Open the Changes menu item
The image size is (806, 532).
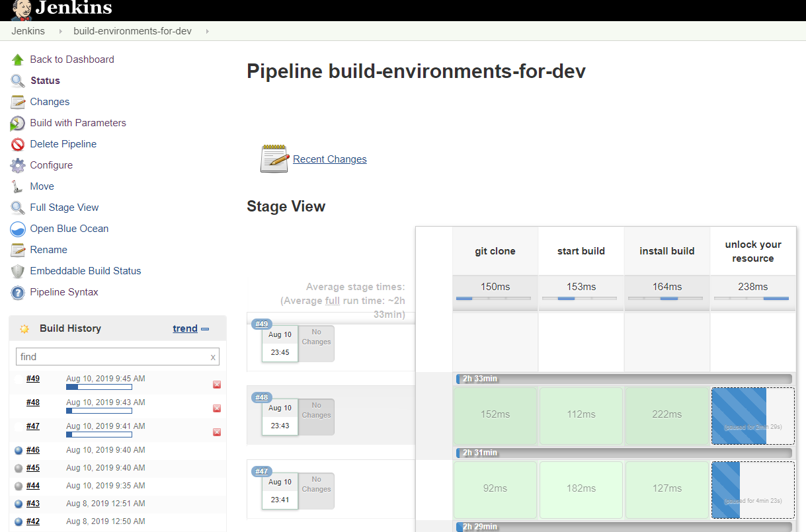(50, 102)
